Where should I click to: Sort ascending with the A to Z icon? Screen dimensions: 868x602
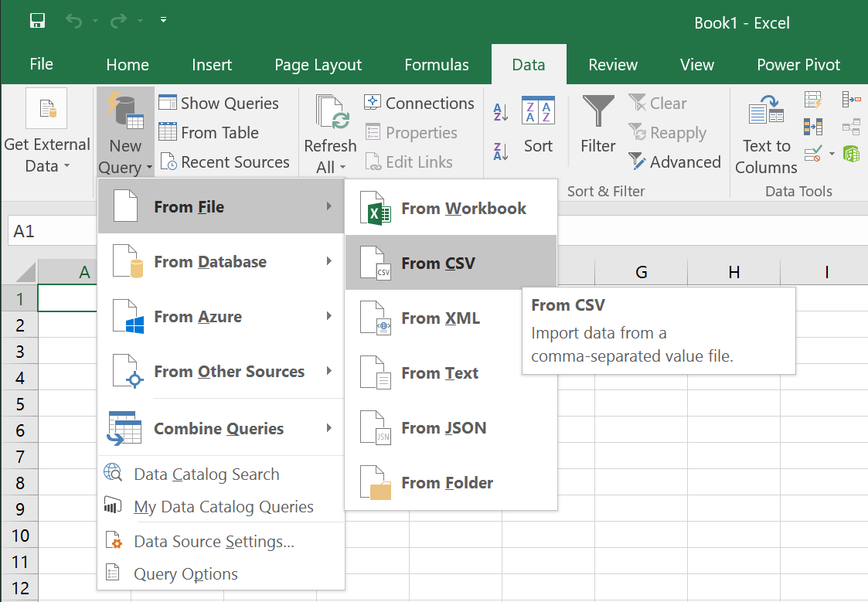coord(500,112)
